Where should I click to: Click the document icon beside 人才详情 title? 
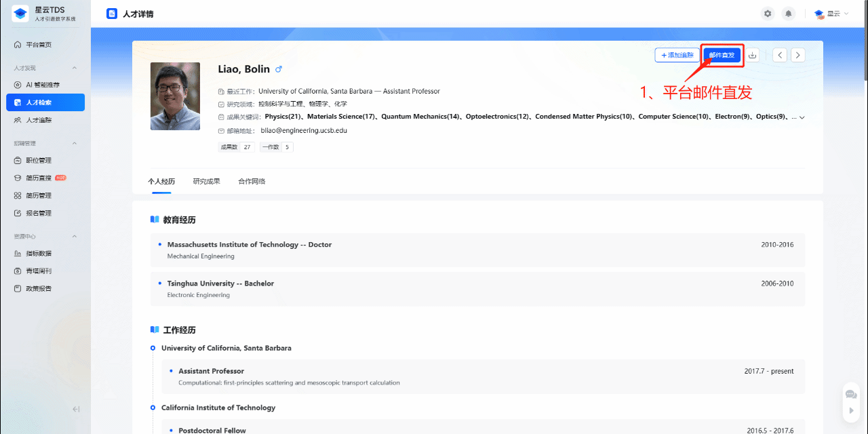[x=112, y=14]
